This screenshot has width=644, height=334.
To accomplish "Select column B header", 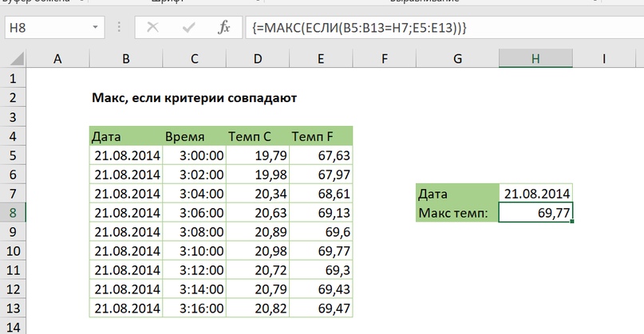I will click(125, 59).
